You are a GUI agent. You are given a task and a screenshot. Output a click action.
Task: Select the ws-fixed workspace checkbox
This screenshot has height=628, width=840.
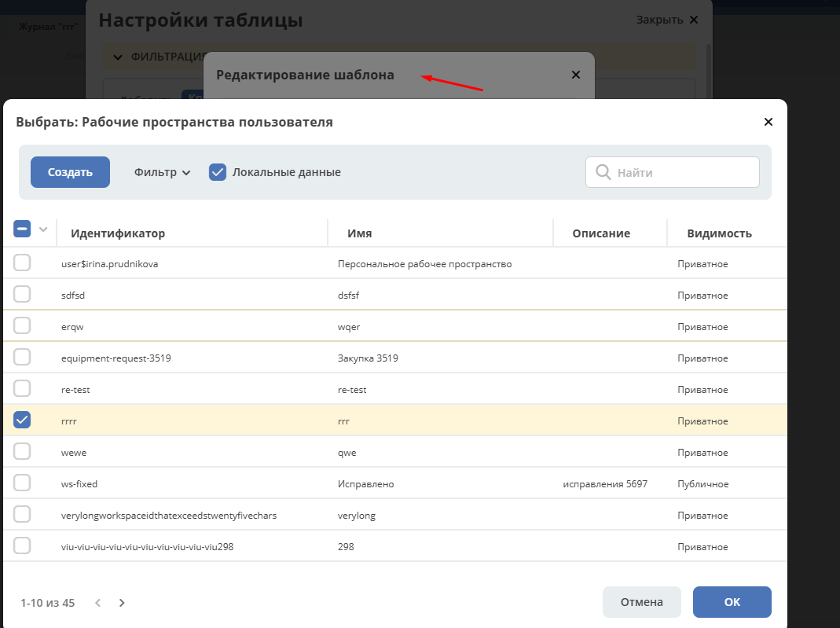pyautogui.click(x=22, y=483)
